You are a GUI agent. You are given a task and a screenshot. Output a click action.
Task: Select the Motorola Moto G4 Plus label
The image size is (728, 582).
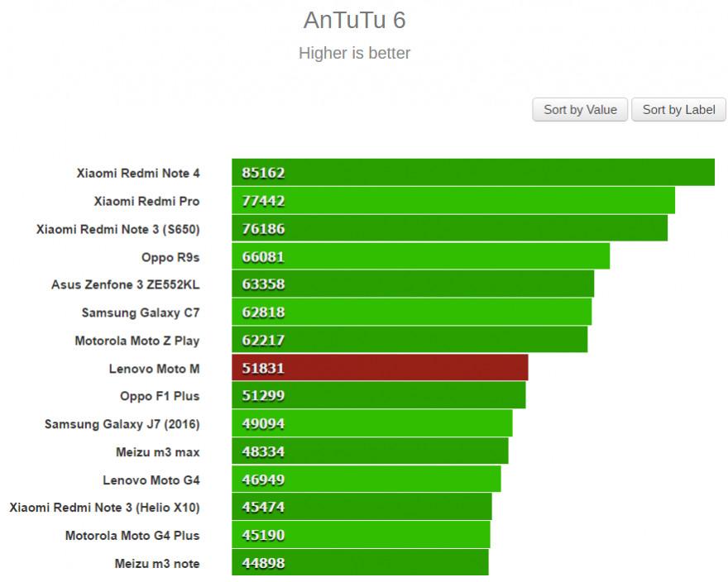[x=132, y=536]
